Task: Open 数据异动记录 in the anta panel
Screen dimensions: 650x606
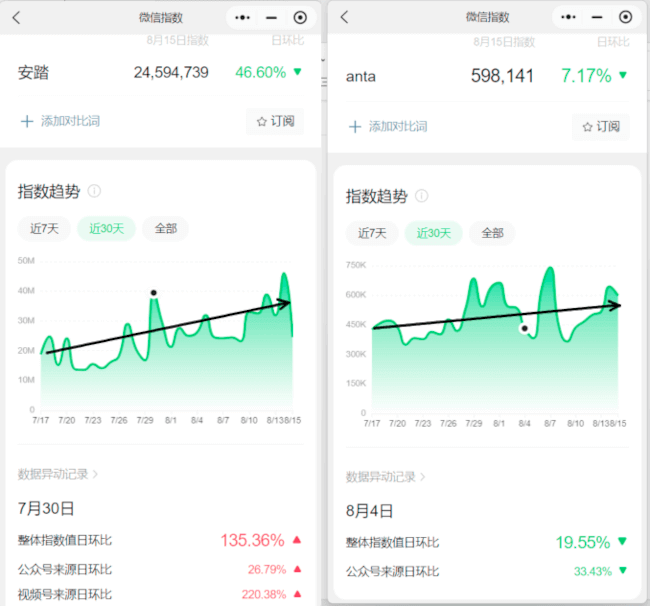Action: click(x=386, y=477)
